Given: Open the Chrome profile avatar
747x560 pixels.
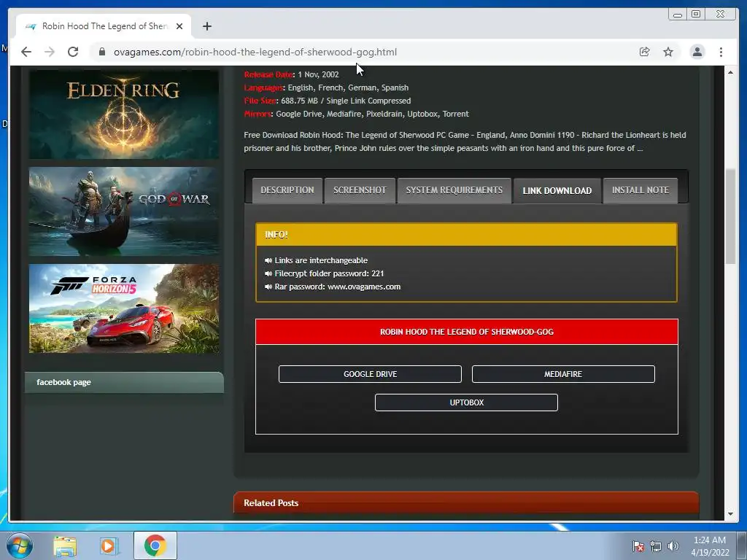Looking at the screenshot, I should pyautogui.click(x=697, y=52).
